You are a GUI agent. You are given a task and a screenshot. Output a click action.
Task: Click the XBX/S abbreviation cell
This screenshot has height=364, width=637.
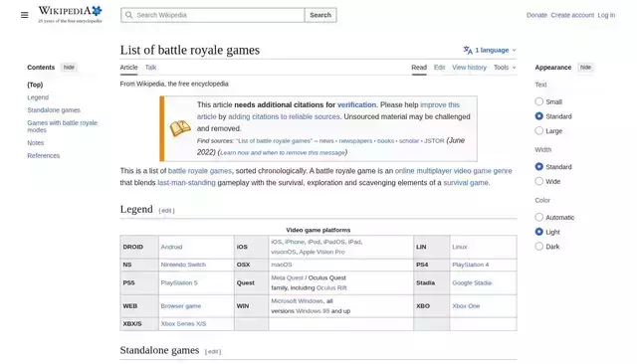pyautogui.click(x=139, y=324)
